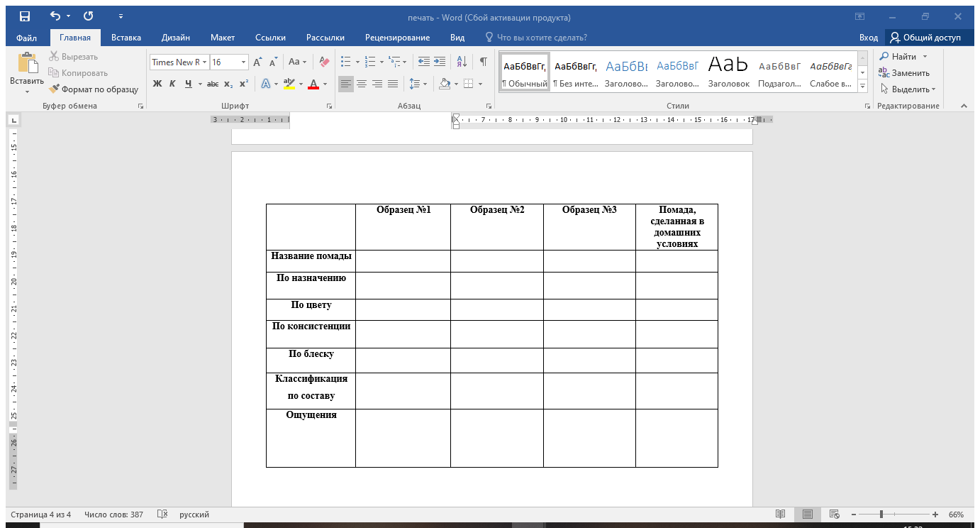
Task: Open Выделить selection dropdown
Action: point(908,89)
